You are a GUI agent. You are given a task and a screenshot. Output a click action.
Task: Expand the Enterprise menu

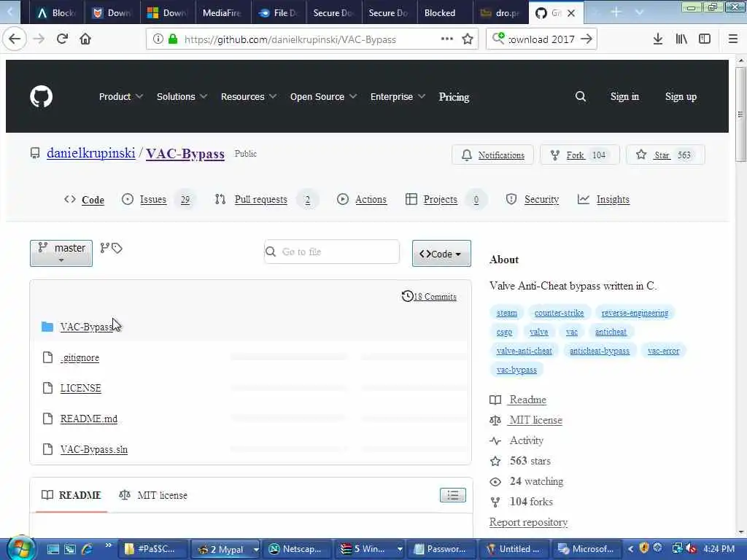pyautogui.click(x=398, y=97)
